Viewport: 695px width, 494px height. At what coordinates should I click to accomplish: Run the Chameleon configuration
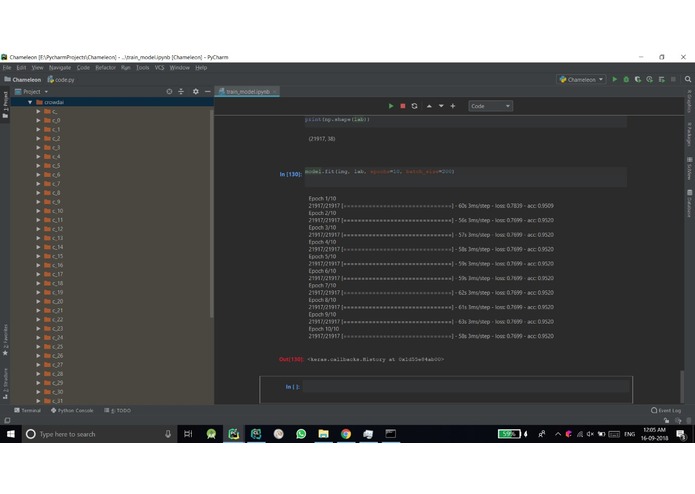tap(614, 79)
